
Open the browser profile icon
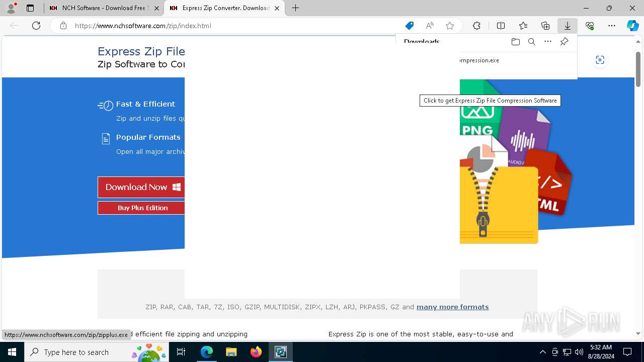[11, 8]
